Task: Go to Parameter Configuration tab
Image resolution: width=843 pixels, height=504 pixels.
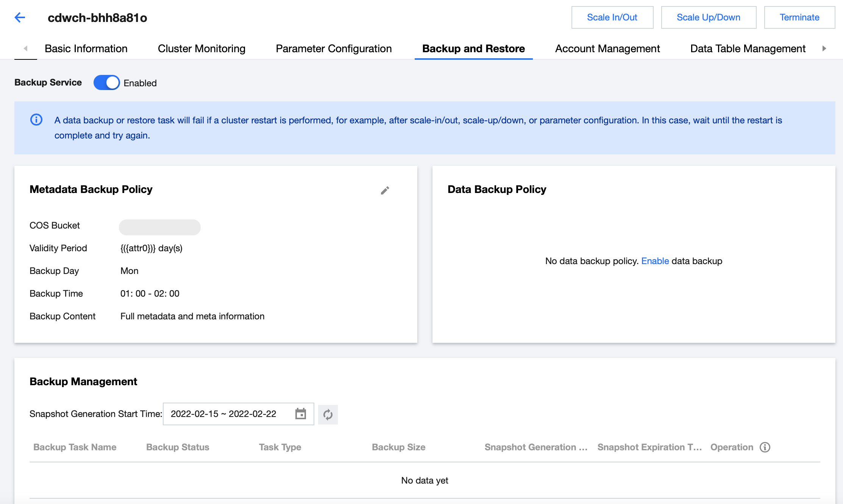Action: tap(334, 49)
